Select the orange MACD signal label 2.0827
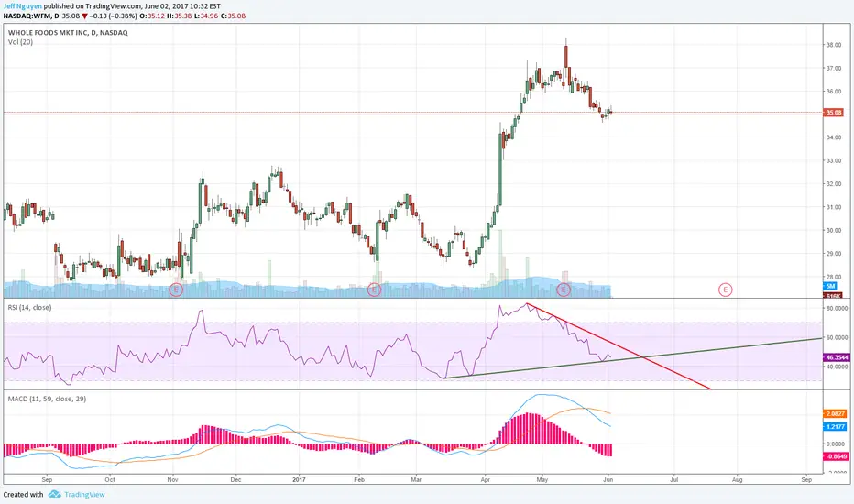This screenshot has width=854, height=504. coord(835,413)
